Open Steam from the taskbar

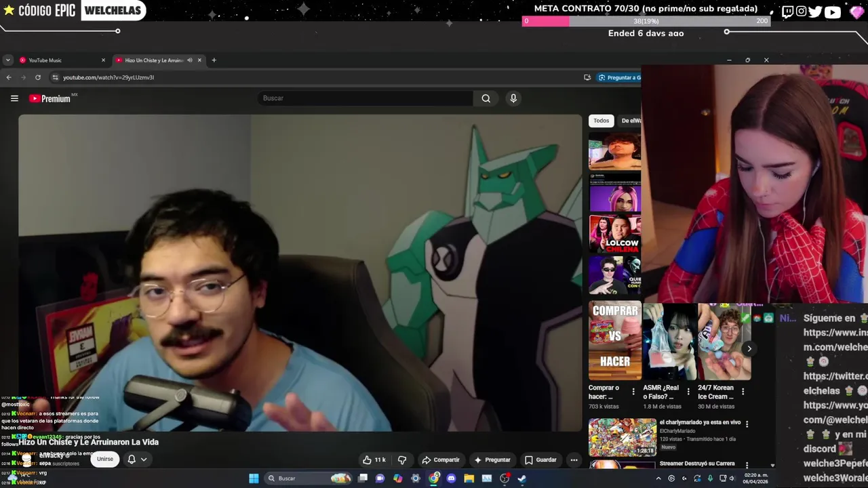pyautogui.click(x=521, y=479)
